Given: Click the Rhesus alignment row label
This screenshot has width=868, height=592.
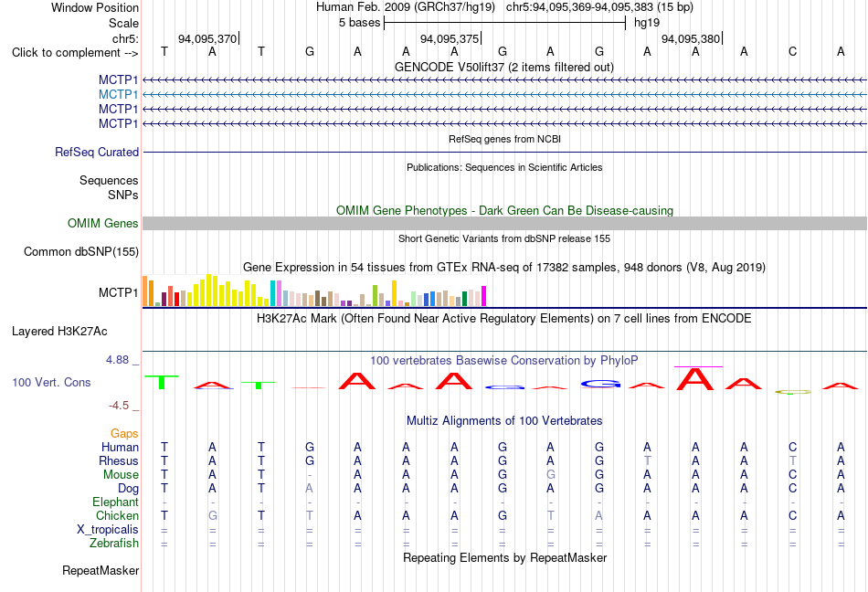Looking at the screenshot, I should click(119, 460).
